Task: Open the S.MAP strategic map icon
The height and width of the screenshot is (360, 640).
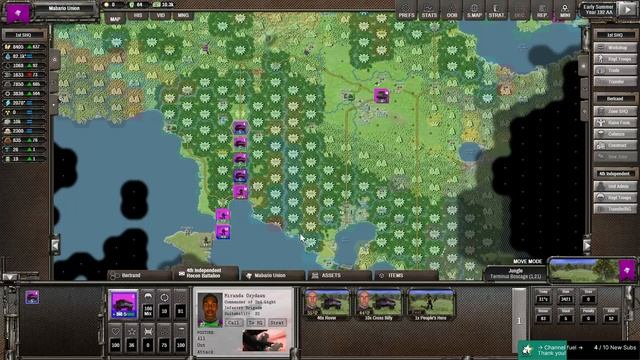Action: click(x=474, y=11)
